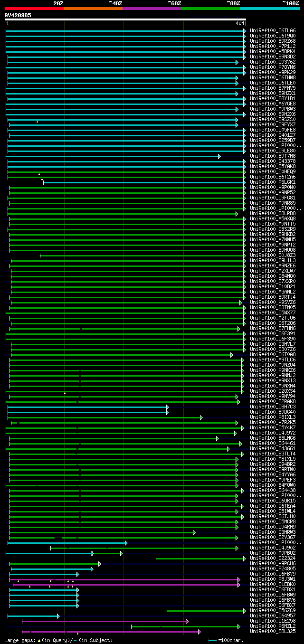Click the green alignment bar of UniRef100_Q0J8Z3
The image size is (304, 644).
[143, 255]
